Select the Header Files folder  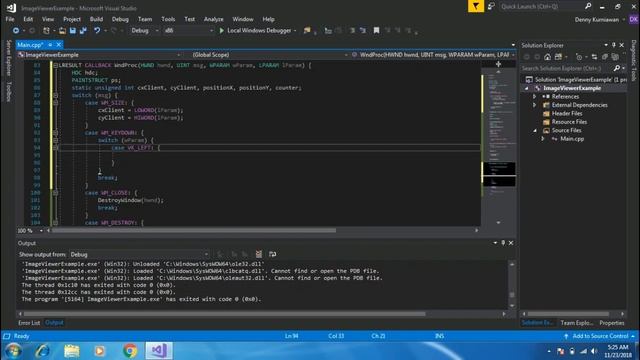pyautogui.click(x=567, y=113)
